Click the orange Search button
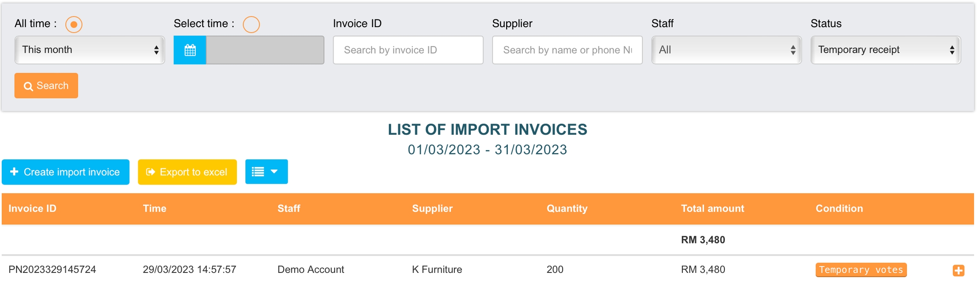980x289 pixels. pos(46,86)
